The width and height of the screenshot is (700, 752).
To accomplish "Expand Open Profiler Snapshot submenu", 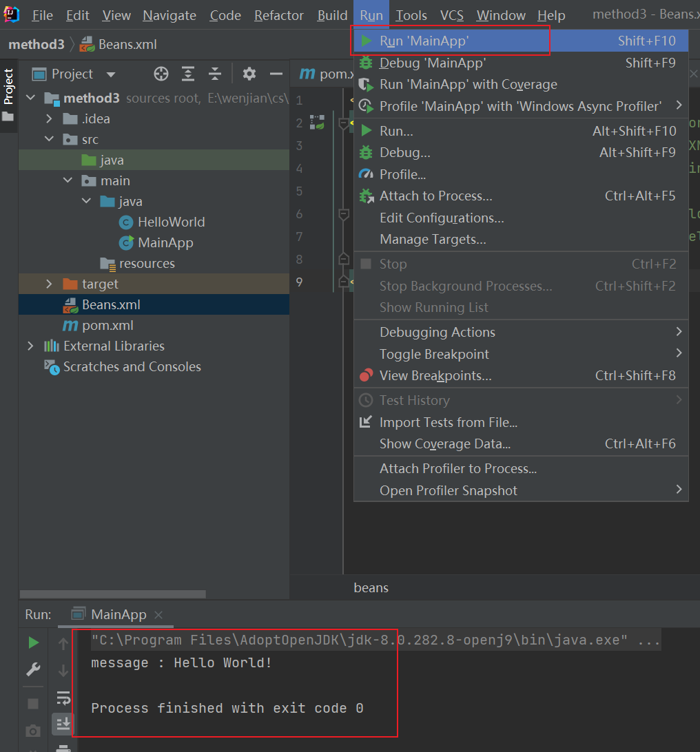I will [521, 490].
